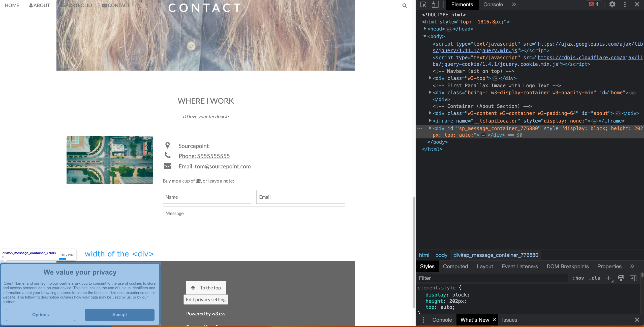Switch to the Console tab at top

(x=493, y=5)
